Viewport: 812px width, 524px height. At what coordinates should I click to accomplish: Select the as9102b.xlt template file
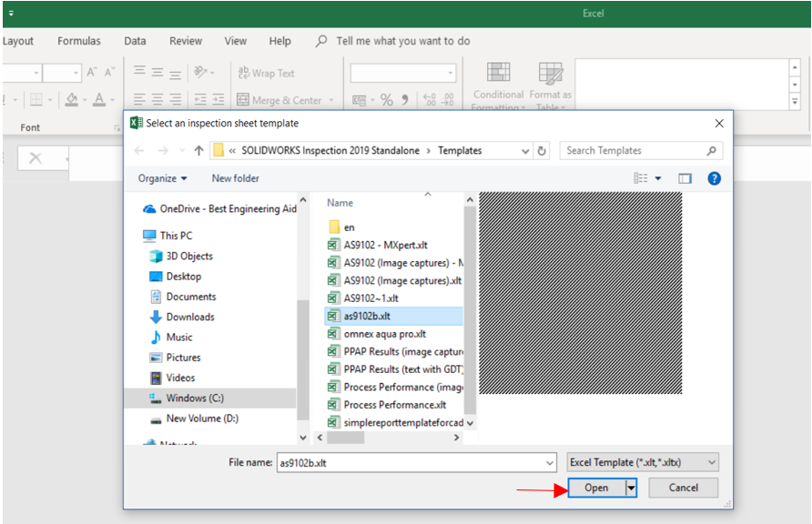(x=393, y=316)
